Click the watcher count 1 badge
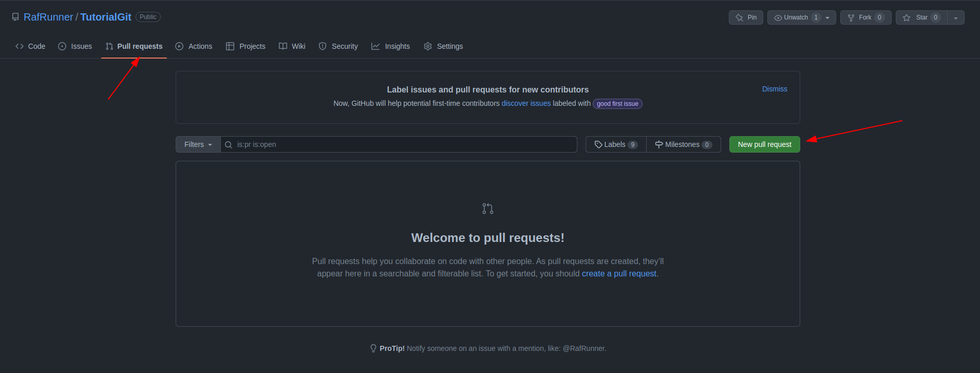Viewport: 980px width, 373px height. [x=816, y=17]
